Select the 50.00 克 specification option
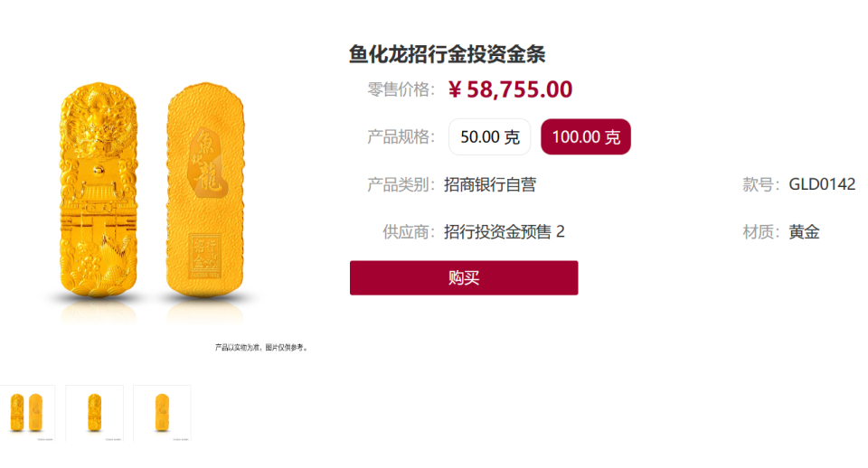Image resolution: width=868 pixels, height=468 pixels. (x=489, y=136)
